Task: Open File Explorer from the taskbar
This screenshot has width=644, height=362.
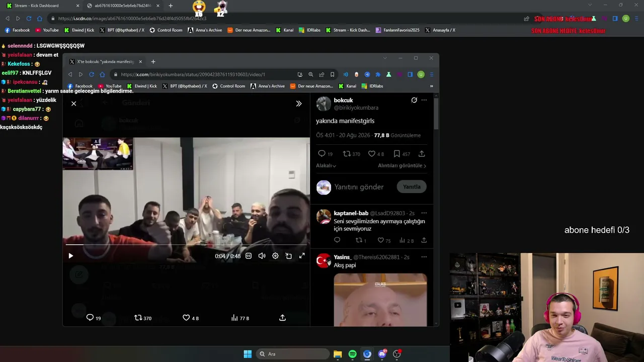Action: [338, 354]
